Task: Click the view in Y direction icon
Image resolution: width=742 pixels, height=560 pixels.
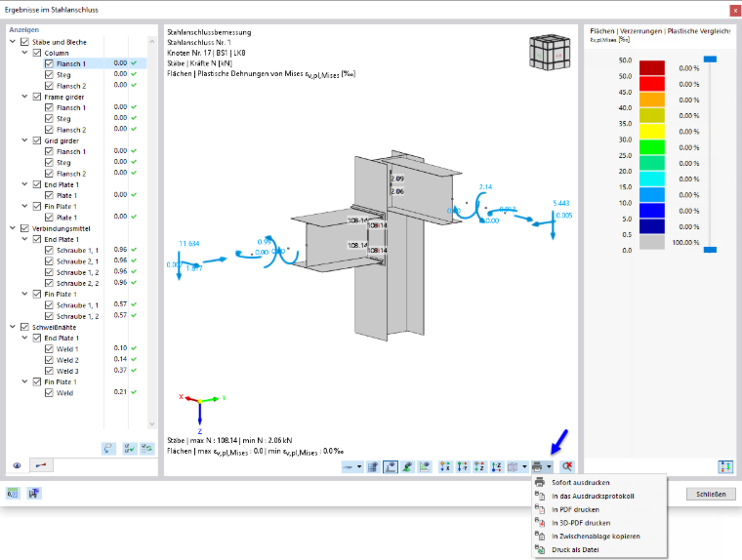Action: (463, 466)
